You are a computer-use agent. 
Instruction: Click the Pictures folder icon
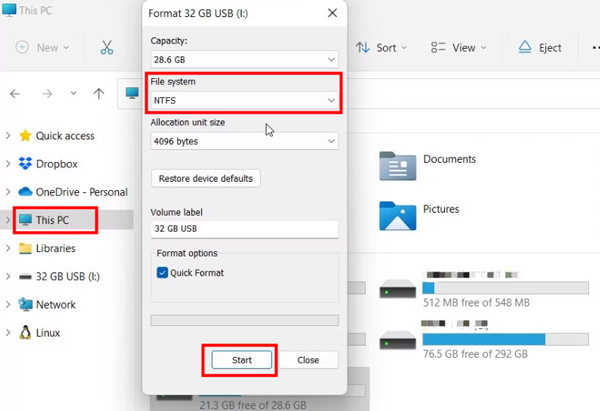pos(398,216)
